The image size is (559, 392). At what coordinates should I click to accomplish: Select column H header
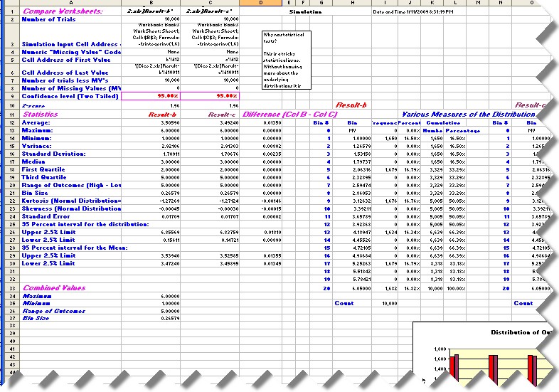click(x=352, y=3)
